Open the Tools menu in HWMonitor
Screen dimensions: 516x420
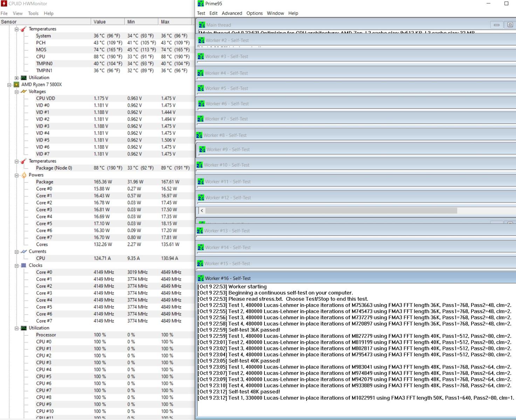click(x=33, y=13)
